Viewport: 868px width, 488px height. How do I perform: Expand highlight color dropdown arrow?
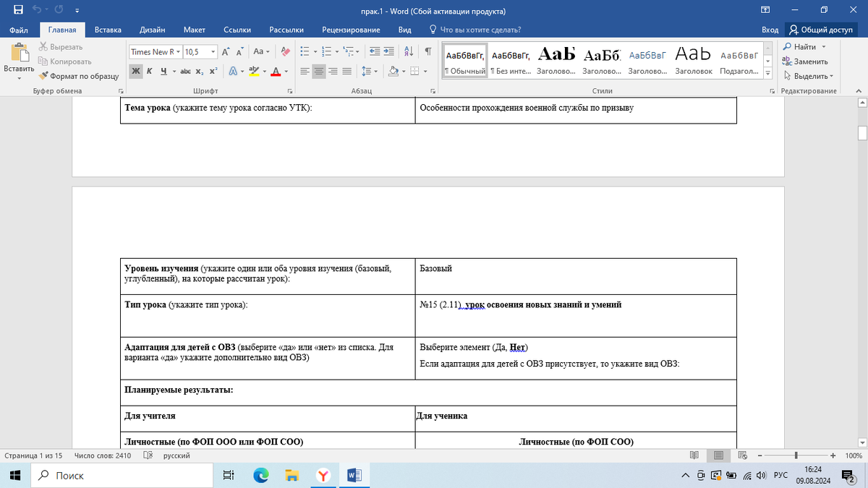(263, 72)
